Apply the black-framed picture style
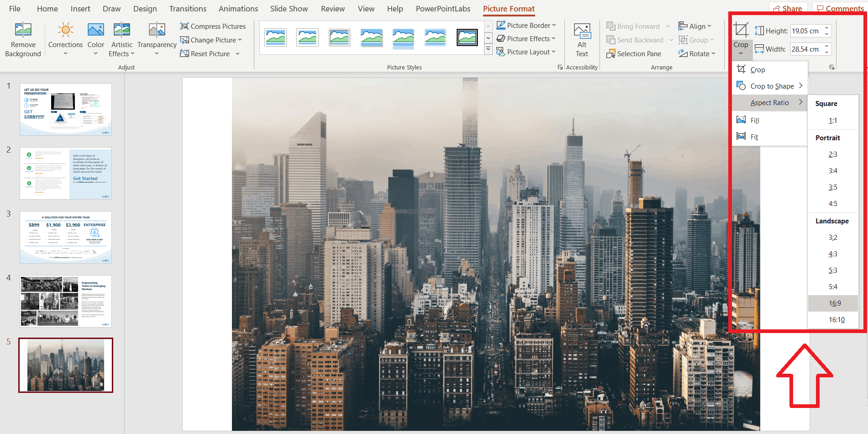868x434 pixels. pyautogui.click(x=467, y=37)
